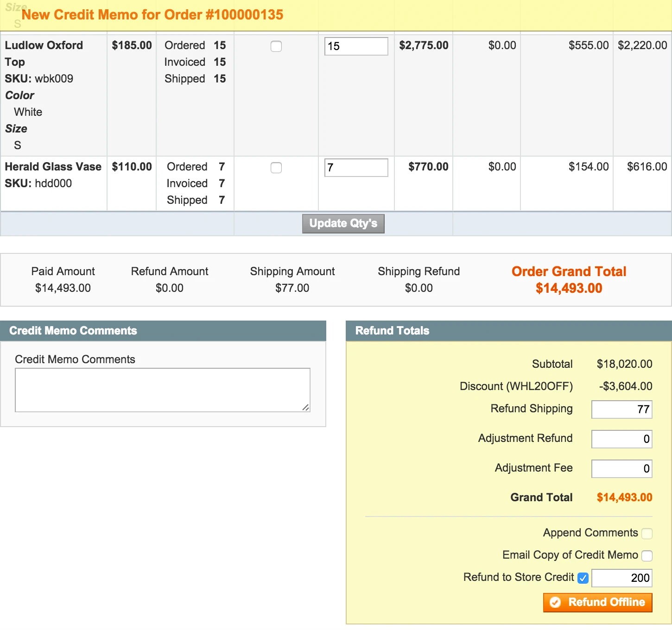Enable the checkbox for Herald Glass Vase
Viewport: 672px width, 630px height.
(276, 168)
